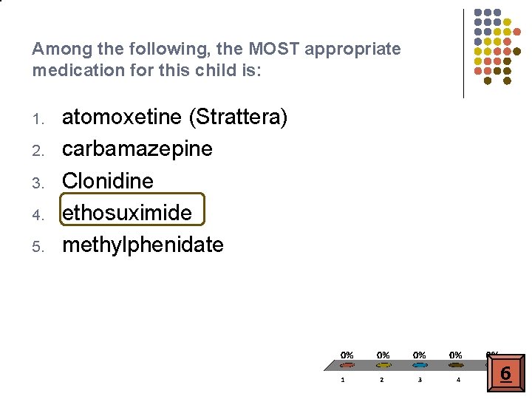Click the brown oval marker for response 4
This screenshot has height=399, width=532.
tap(456, 365)
